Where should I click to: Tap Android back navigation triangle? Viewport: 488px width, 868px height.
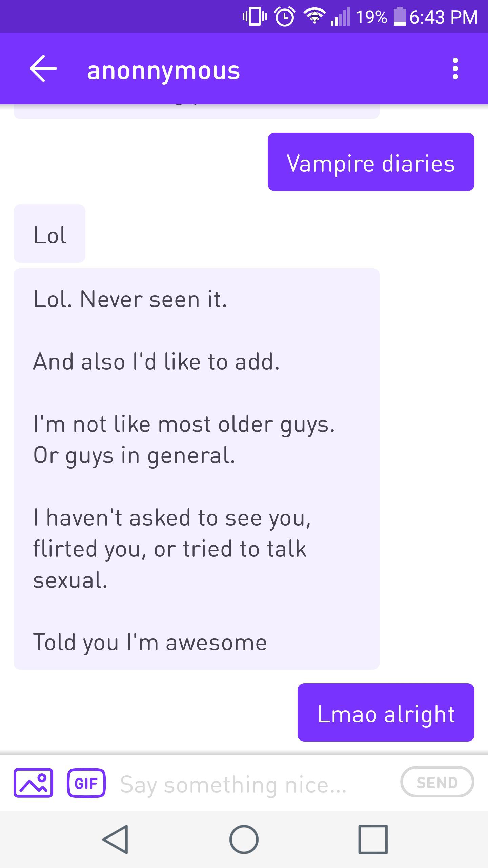(115, 839)
